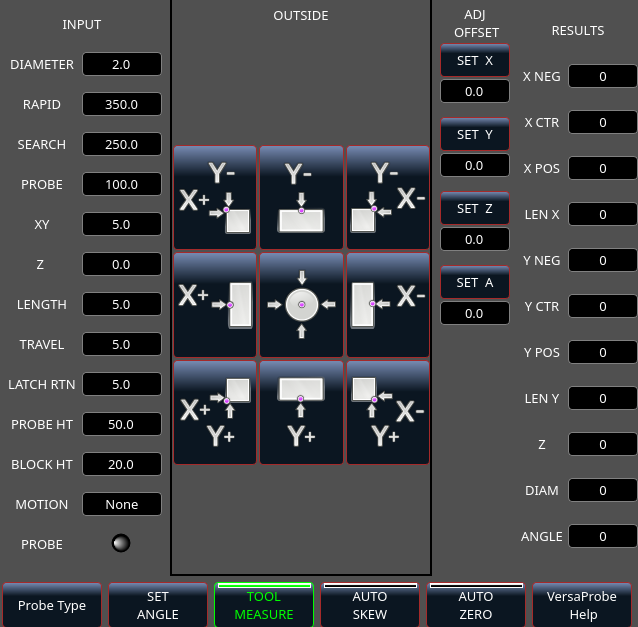The width and height of the screenshot is (638, 627).
Task: Select the X CTR result value
Action: tap(603, 122)
